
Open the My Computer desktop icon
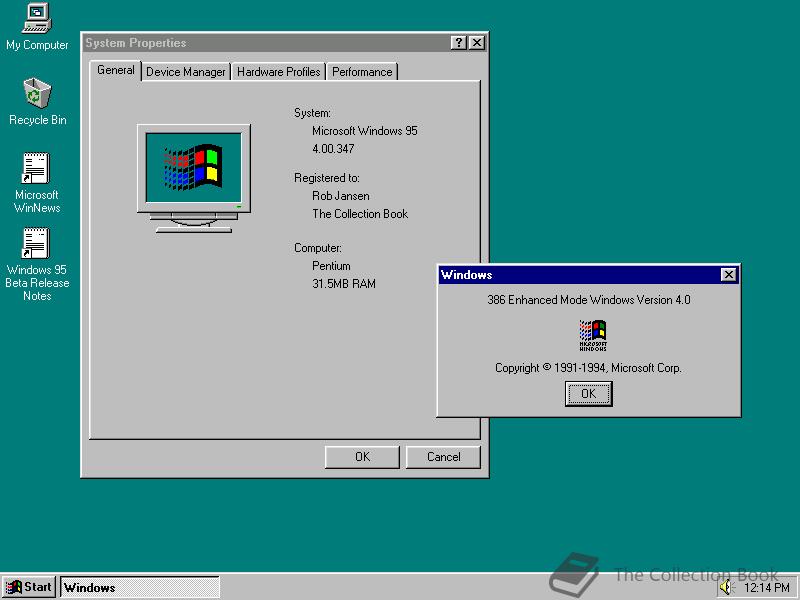(x=37, y=27)
